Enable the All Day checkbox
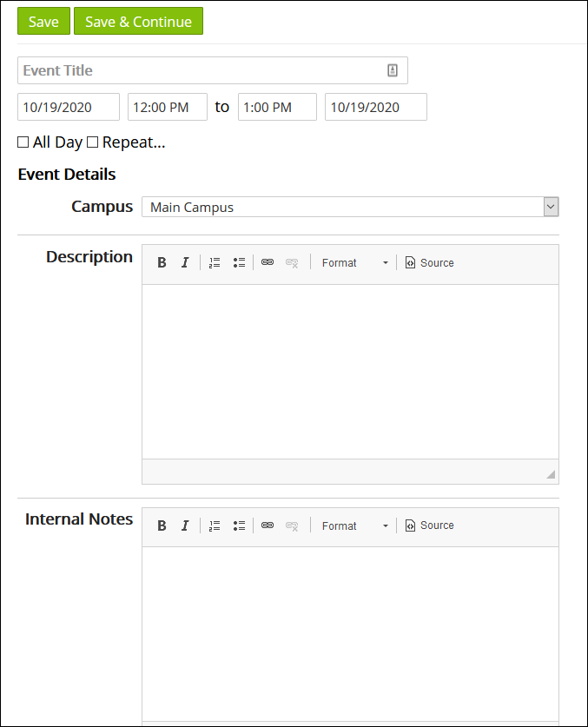The height and width of the screenshot is (727, 588). [23, 142]
